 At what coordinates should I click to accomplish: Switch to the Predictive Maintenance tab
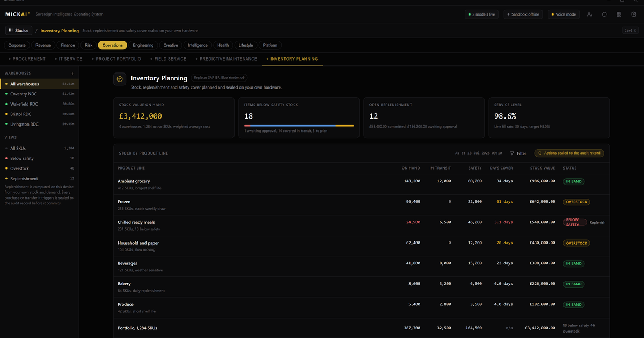click(226, 59)
